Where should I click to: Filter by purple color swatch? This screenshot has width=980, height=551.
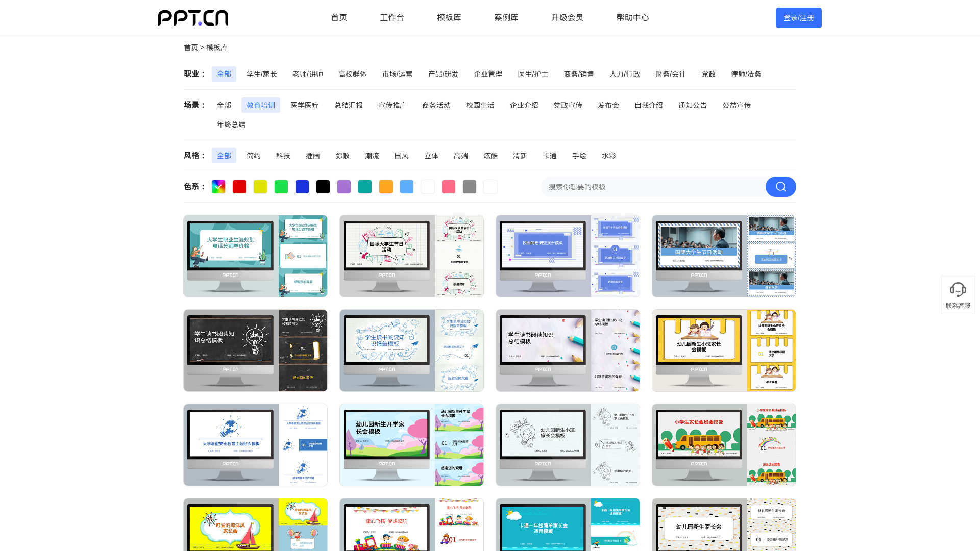(x=344, y=187)
